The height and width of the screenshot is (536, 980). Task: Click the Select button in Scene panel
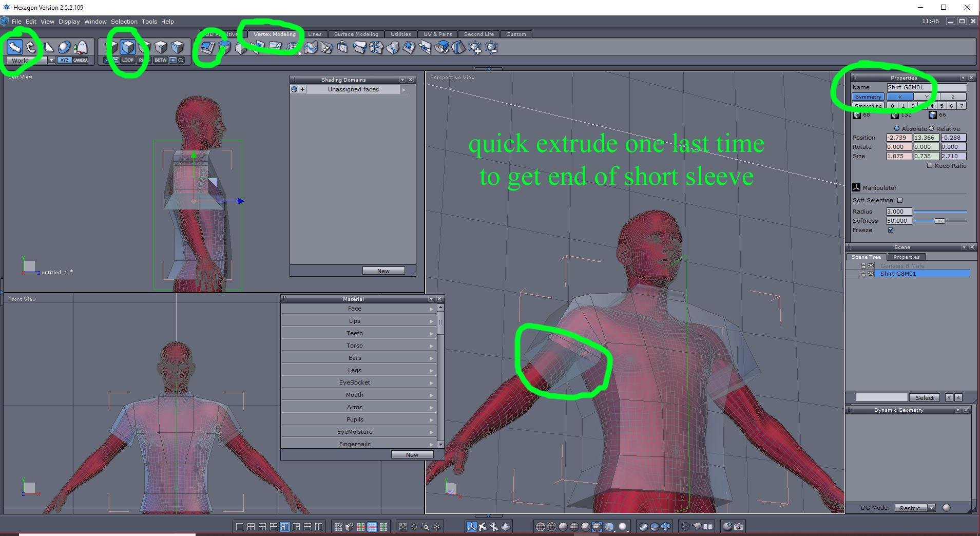pyautogui.click(x=925, y=398)
